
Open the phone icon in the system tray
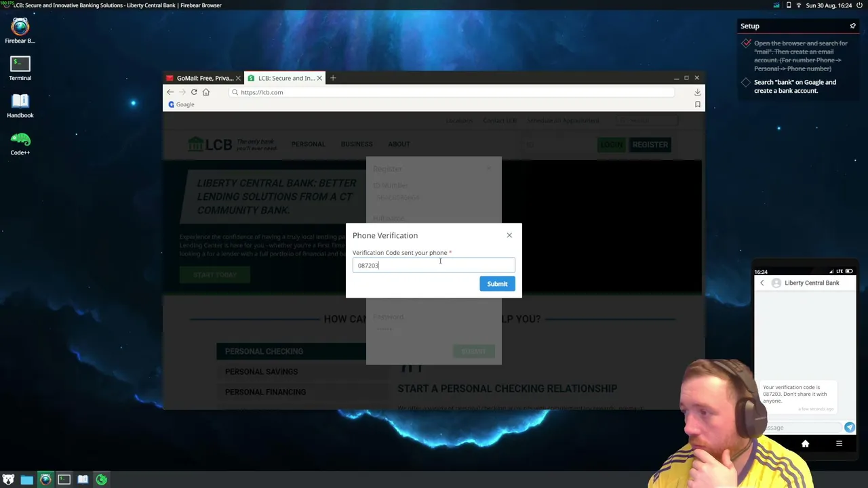click(788, 5)
